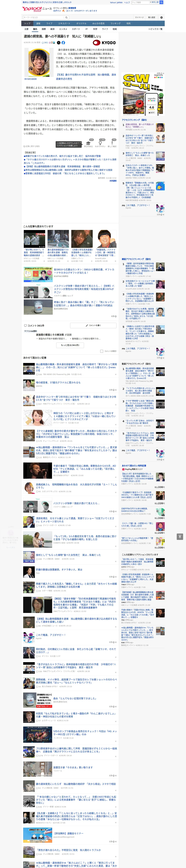The height and width of the screenshot is (868, 186).
Task: Share article on X (Twitter)
Action: tap(59, 43)
